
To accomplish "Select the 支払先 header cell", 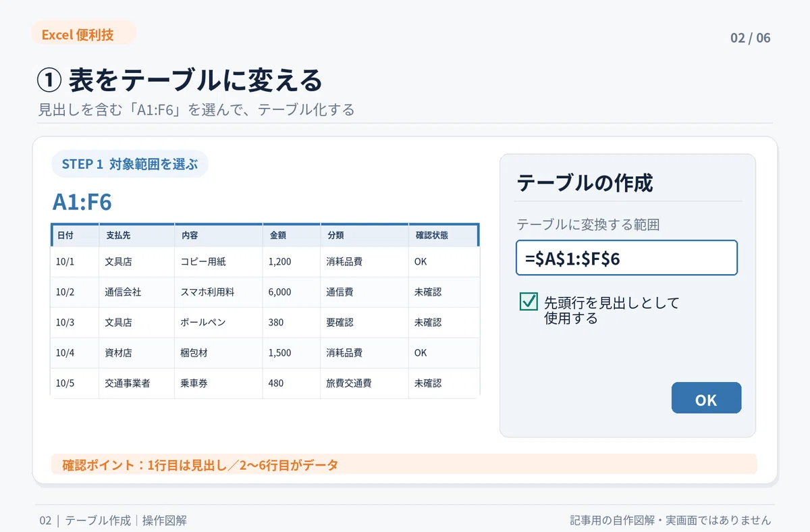I will (137, 236).
